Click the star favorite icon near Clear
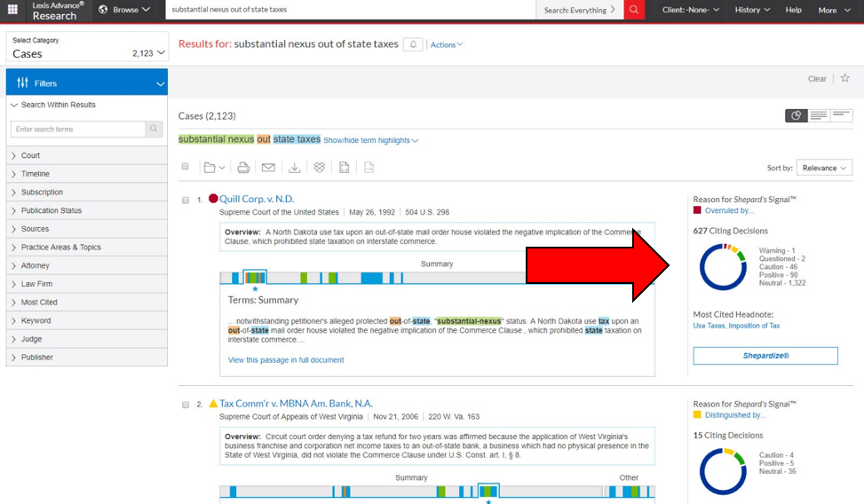 click(844, 78)
